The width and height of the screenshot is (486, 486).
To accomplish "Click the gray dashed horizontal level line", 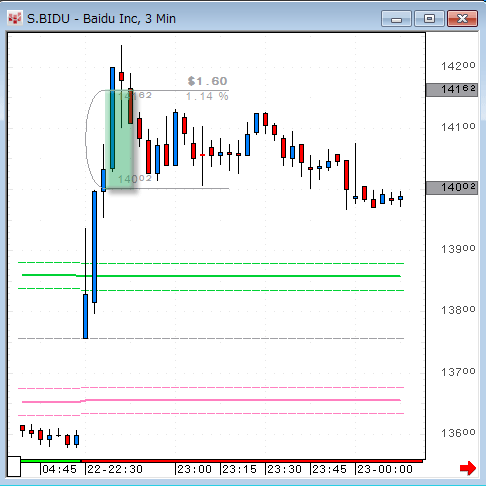I will point(211,338).
